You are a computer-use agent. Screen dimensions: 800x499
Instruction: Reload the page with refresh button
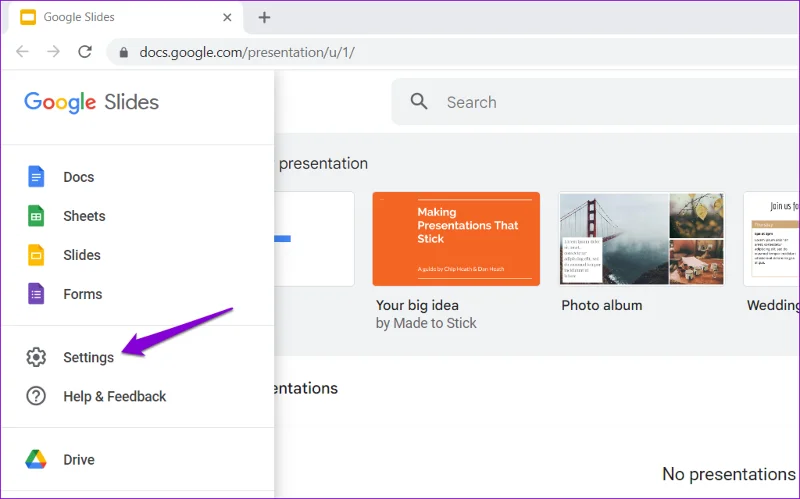coord(85,52)
